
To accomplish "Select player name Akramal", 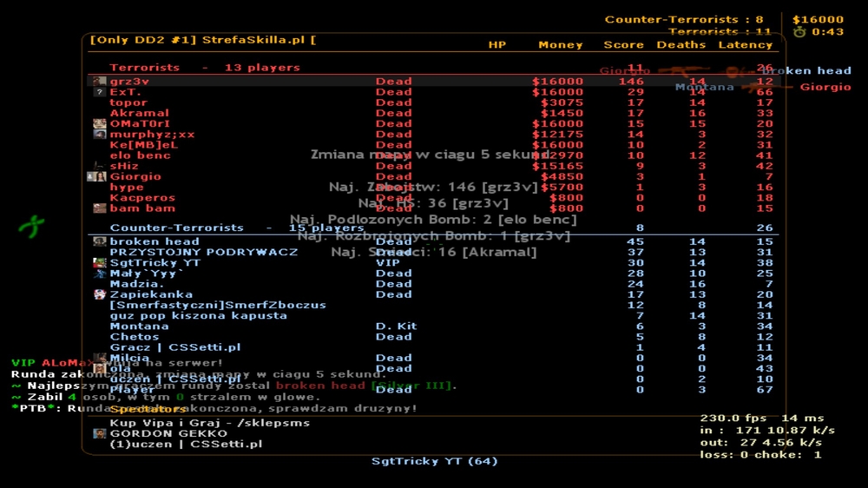I will coord(139,113).
